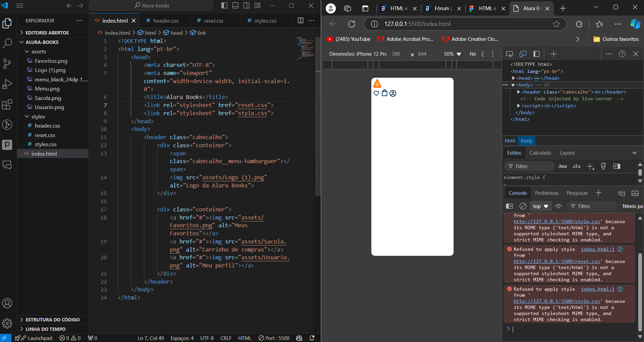
Task: Open DevTools help icon
Action: tap(622, 54)
